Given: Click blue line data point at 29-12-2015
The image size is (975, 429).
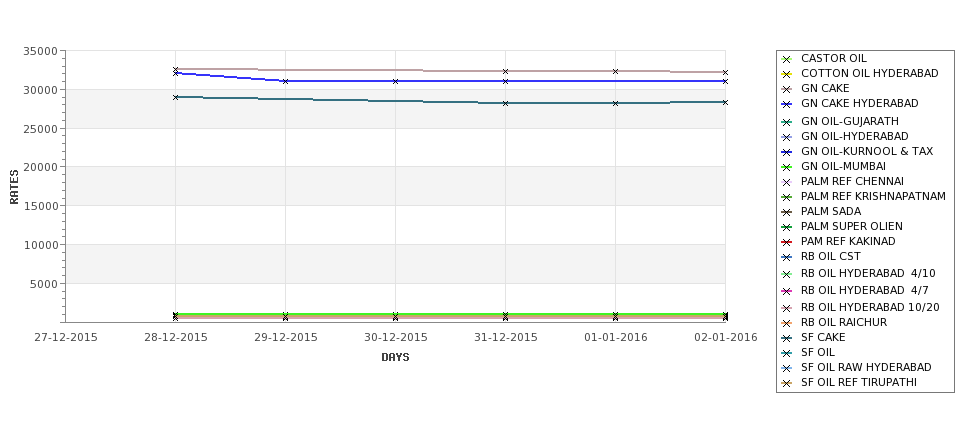Looking at the screenshot, I should click(x=285, y=81).
